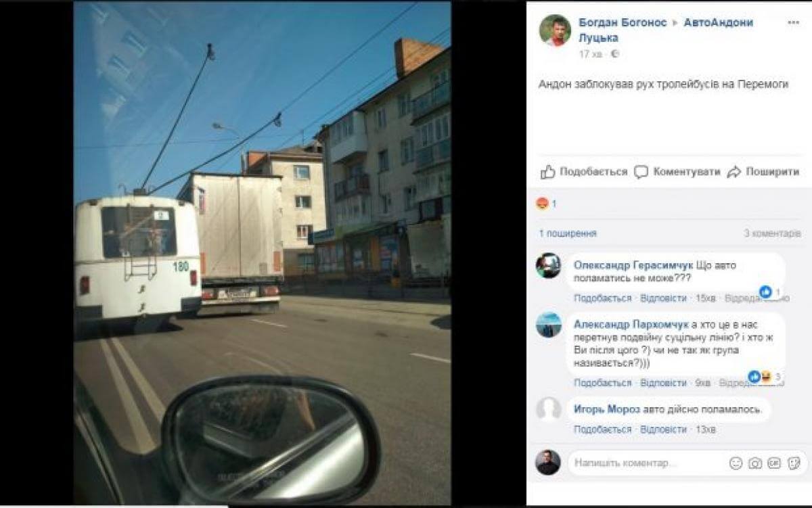Open Олександр Герасимчук's profile name

[633, 264]
